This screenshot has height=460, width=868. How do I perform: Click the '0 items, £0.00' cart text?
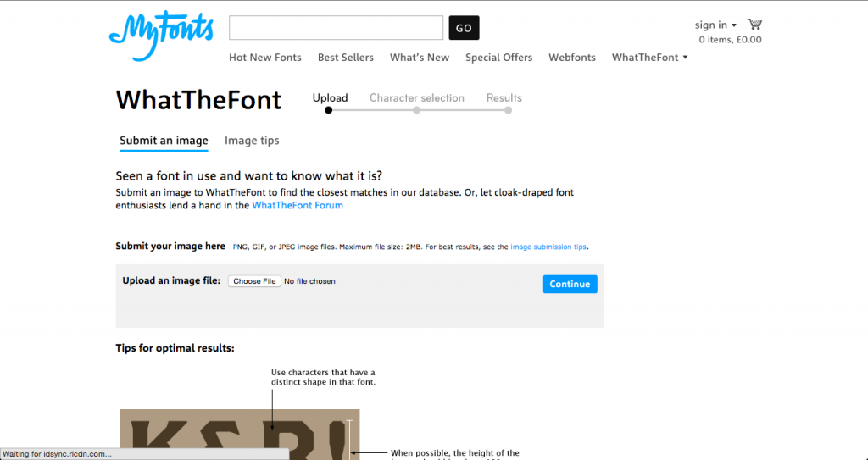pos(730,40)
